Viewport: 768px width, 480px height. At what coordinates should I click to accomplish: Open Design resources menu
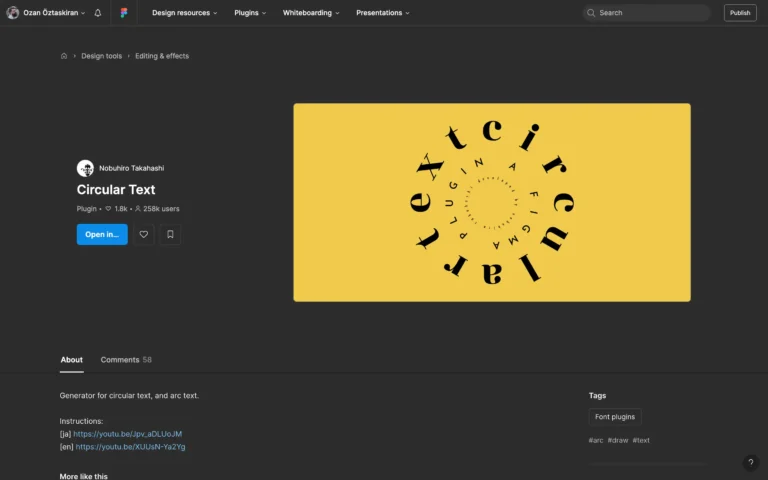point(184,13)
